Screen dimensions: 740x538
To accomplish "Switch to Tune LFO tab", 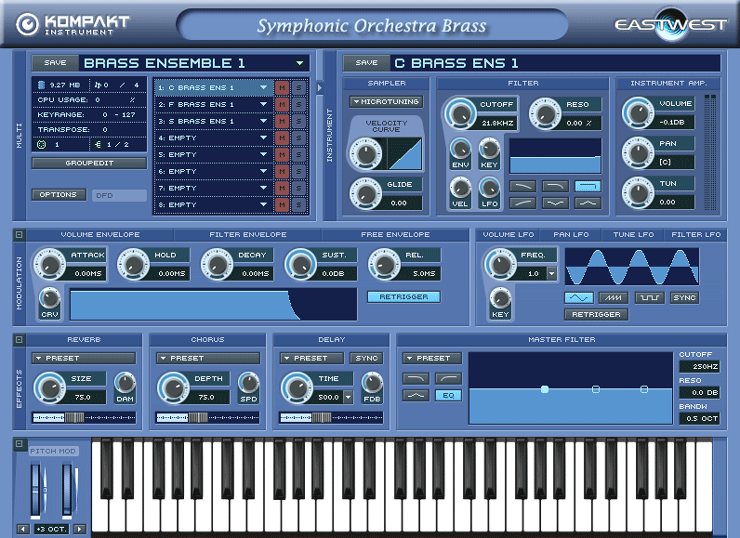I will pos(633,235).
